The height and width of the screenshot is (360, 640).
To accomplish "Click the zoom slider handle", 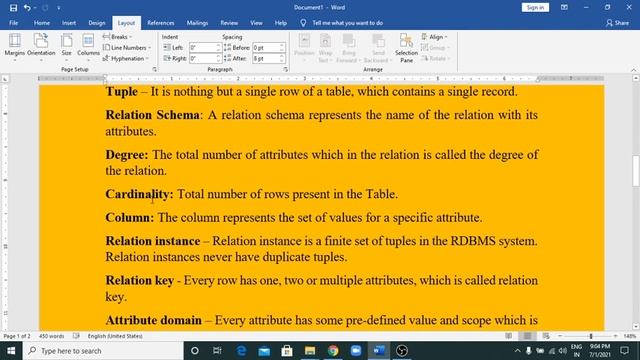I will point(591,336).
